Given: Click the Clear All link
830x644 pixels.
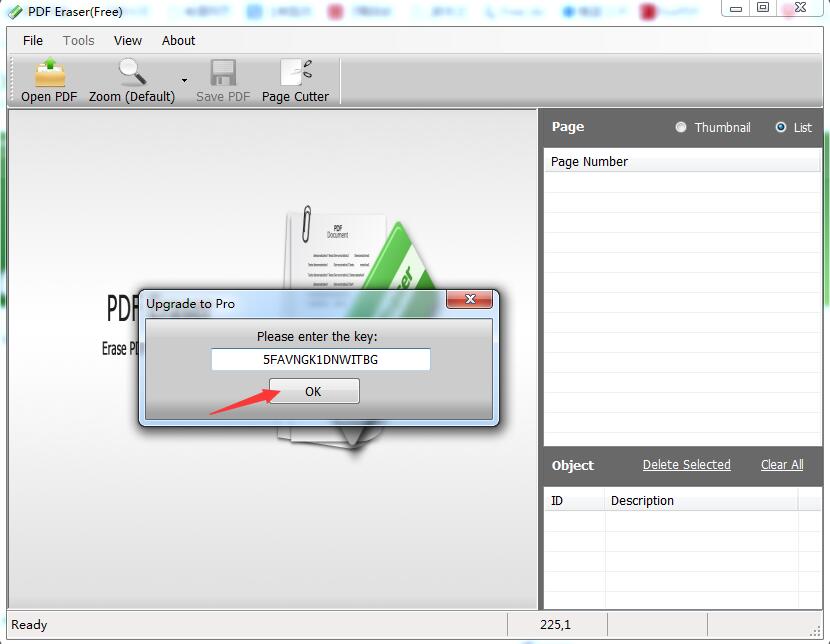Looking at the screenshot, I should [x=782, y=465].
